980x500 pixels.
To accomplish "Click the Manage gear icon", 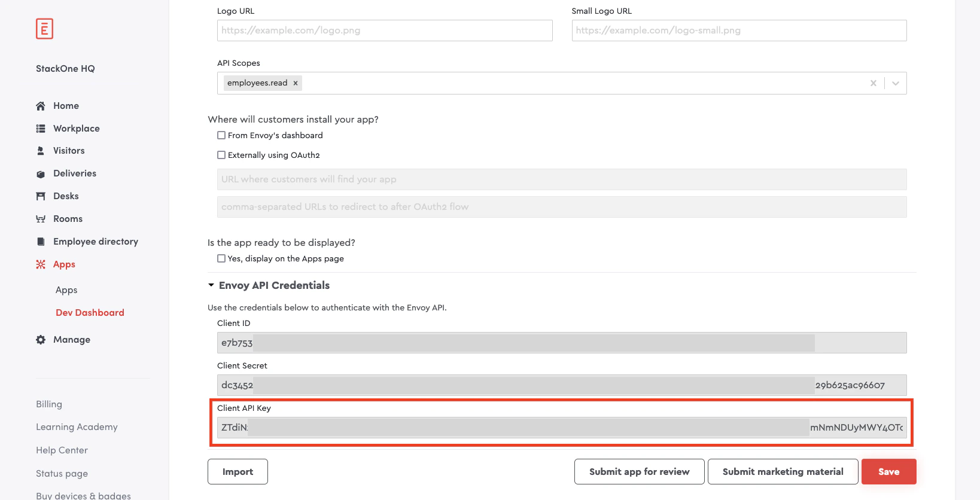I will tap(41, 340).
